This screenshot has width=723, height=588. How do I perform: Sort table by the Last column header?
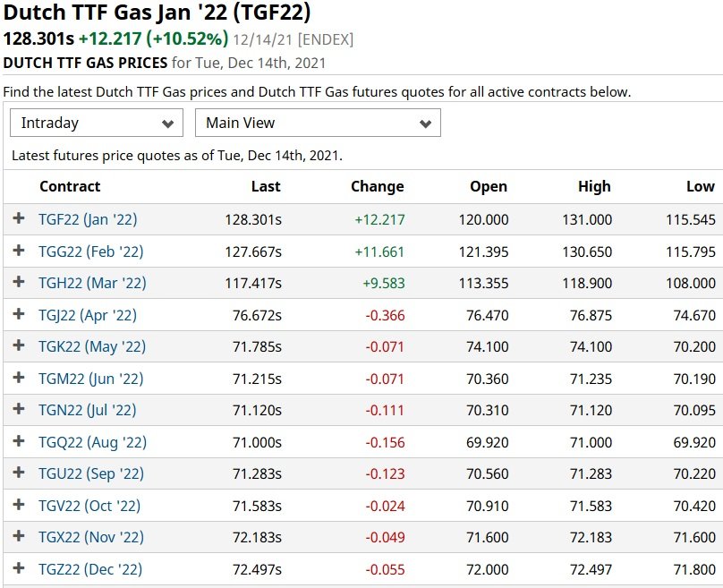(266, 186)
